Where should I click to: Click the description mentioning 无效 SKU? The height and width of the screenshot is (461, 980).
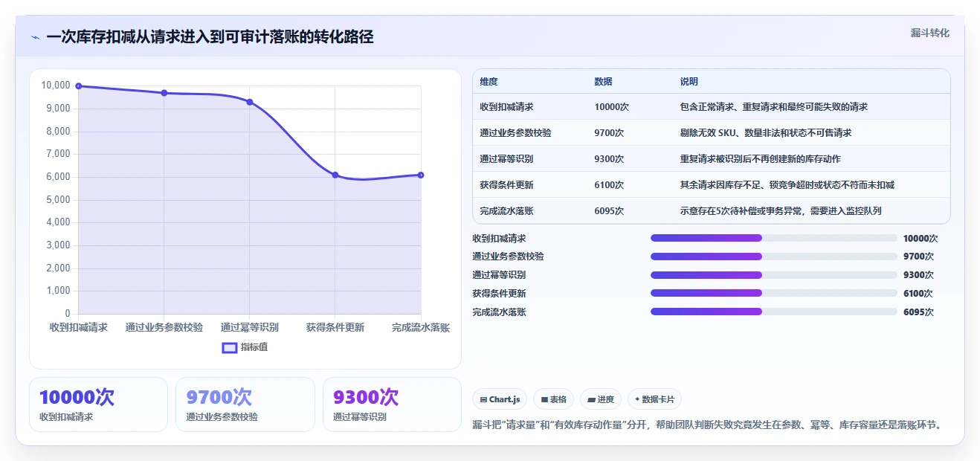[x=765, y=133]
